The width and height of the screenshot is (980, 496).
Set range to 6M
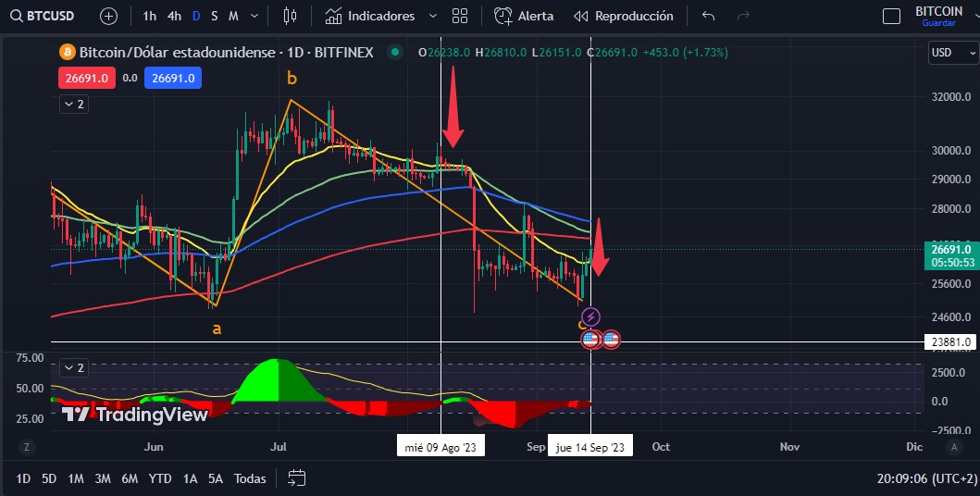click(130, 479)
